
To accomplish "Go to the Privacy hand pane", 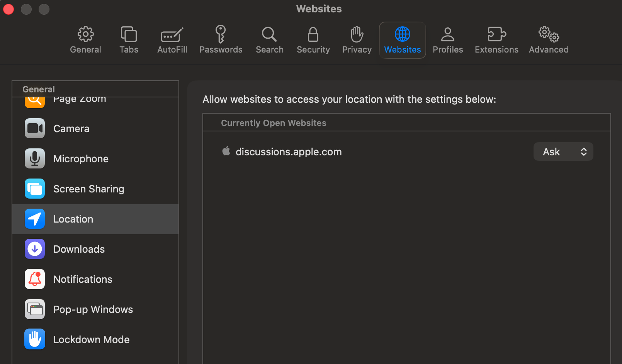I will click(x=357, y=40).
